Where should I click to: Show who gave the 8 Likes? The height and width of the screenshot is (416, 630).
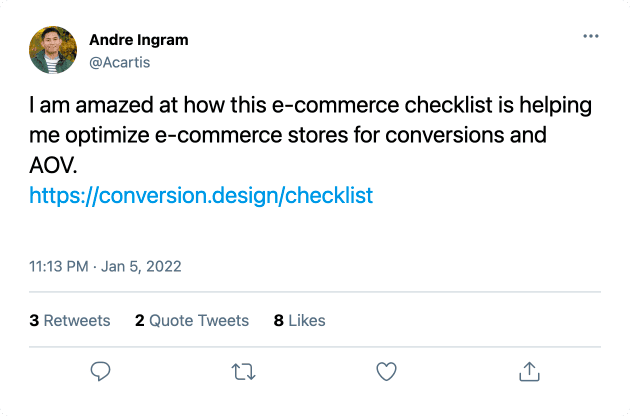pyautogui.click(x=300, y=320)
